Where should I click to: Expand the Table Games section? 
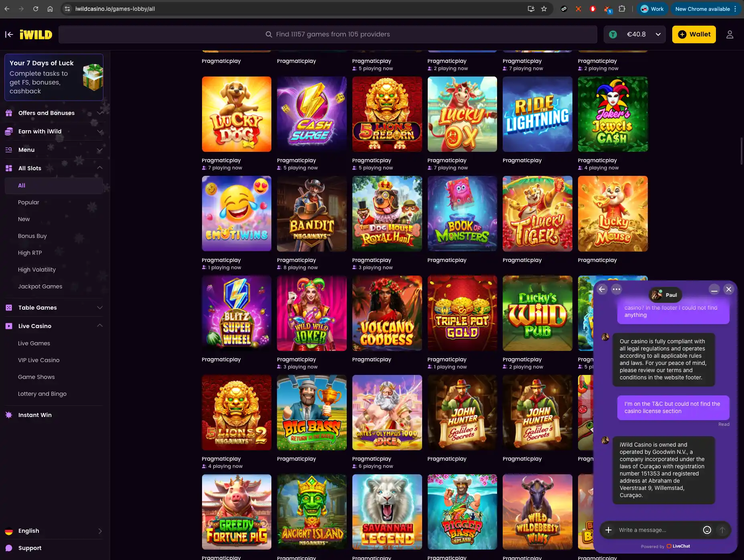(x=100, y=308)
